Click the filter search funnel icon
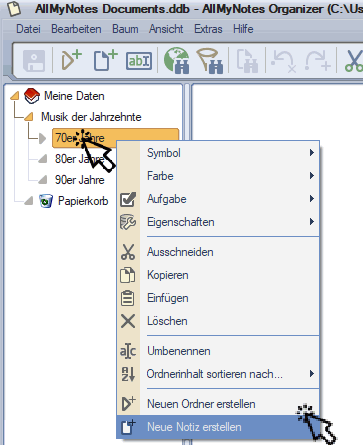Screen dimensions: 363x445 pyautogui.click(x=209, y=60)
